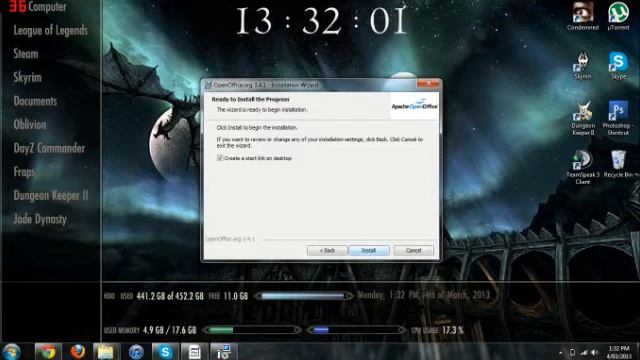Open the uTorrent desktop icon
This screenshot has height=360, width=640.
(618, 16)
